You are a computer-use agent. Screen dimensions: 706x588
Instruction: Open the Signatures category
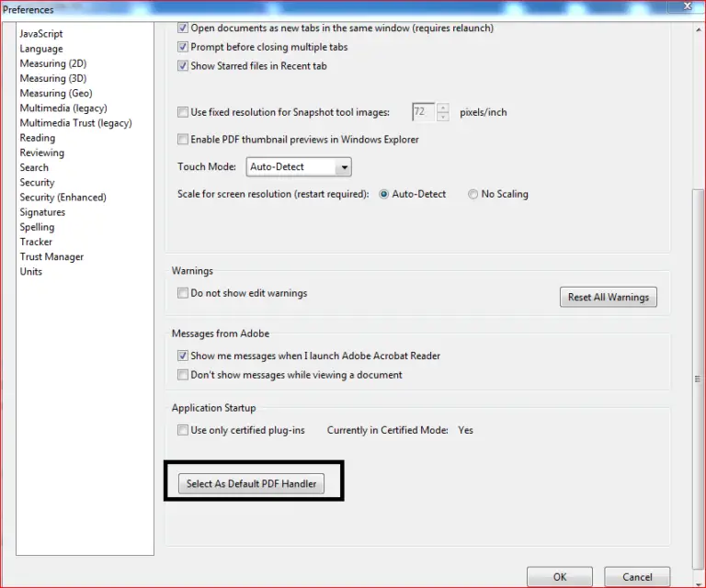coord(42,212)
